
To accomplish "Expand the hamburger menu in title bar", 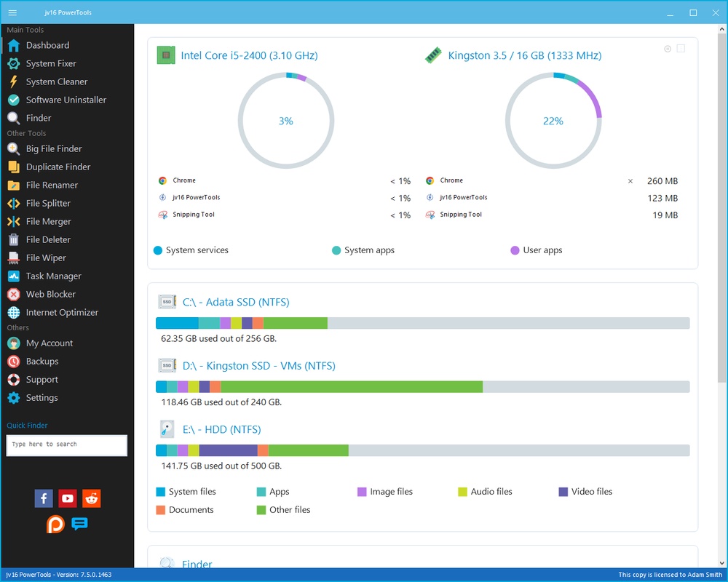I will pos(12,12).
